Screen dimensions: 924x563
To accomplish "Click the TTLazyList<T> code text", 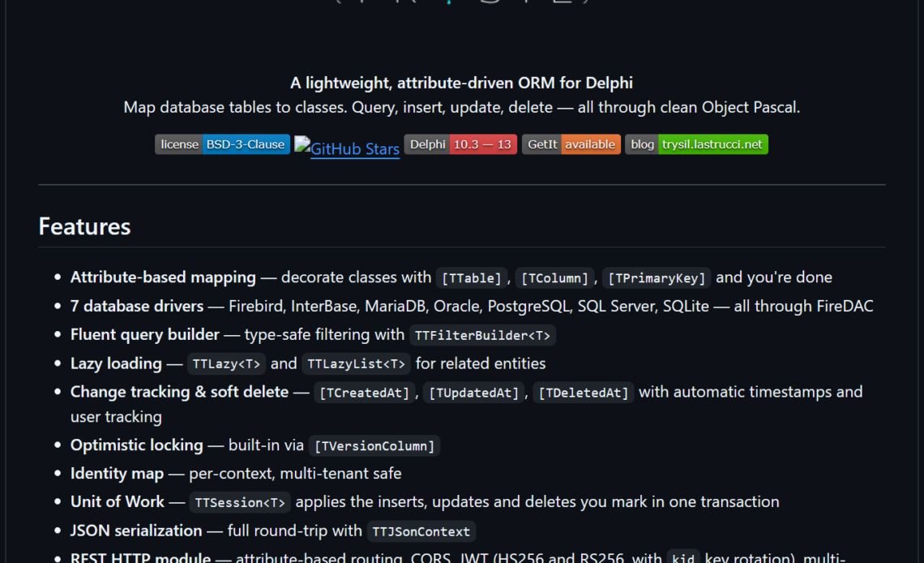I will click(356, 363).
